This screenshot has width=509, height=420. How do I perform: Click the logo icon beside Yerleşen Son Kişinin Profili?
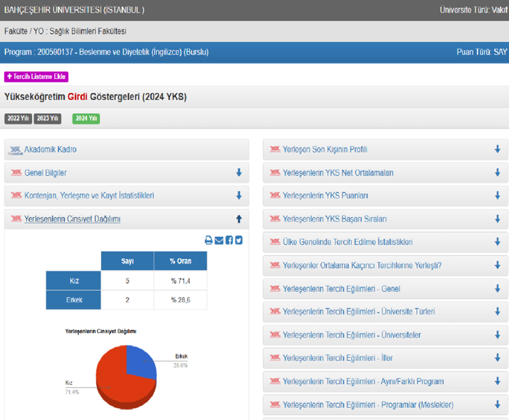274,149
